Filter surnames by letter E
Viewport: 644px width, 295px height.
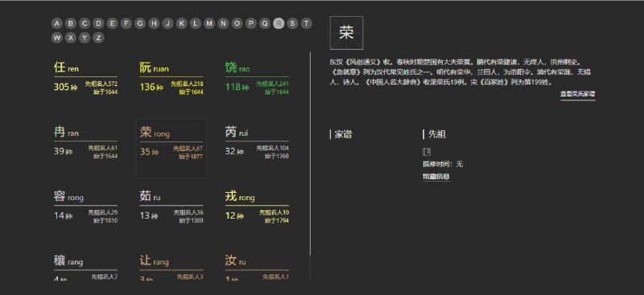pos(112,23)
